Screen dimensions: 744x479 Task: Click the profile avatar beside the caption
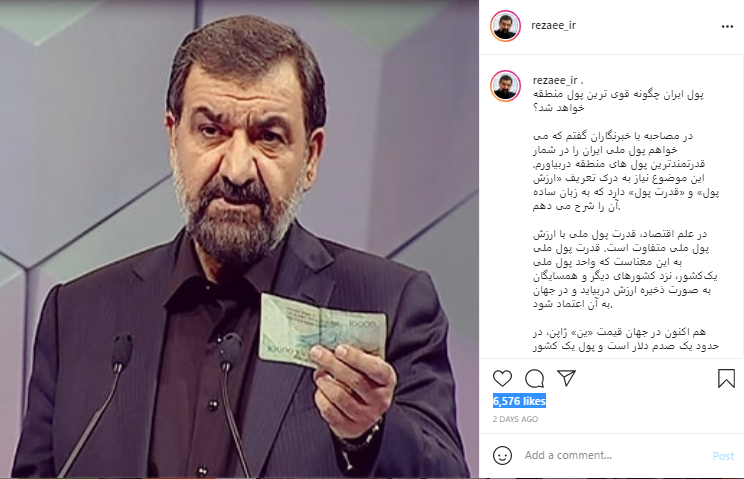tap(505, 86)
